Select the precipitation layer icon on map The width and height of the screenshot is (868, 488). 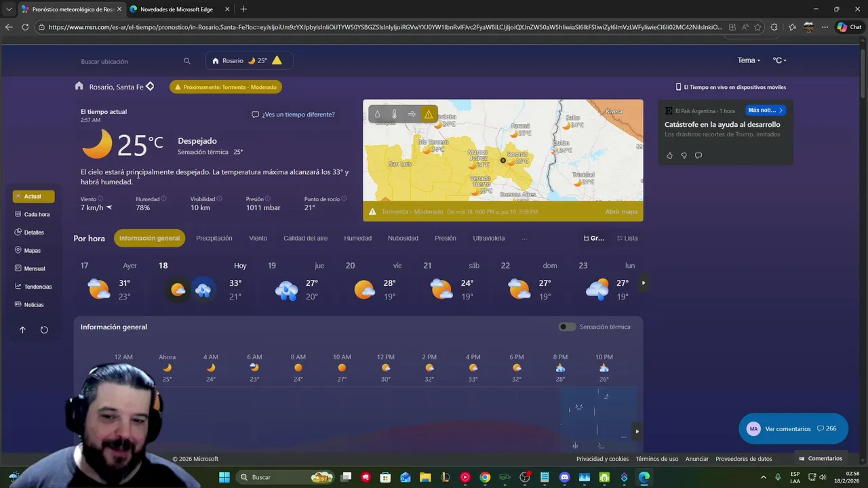pos(378,115)
